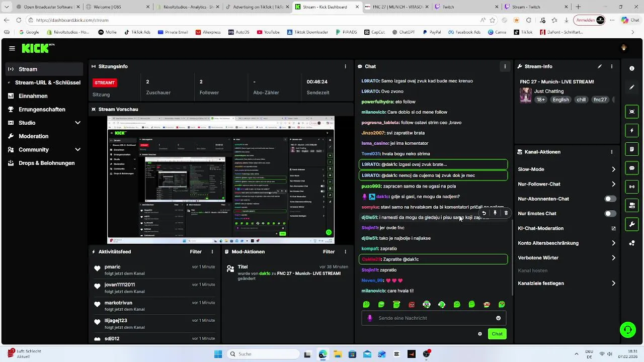Open the green headset support button
The image size is (644, 362).
[x=627, y=330]
